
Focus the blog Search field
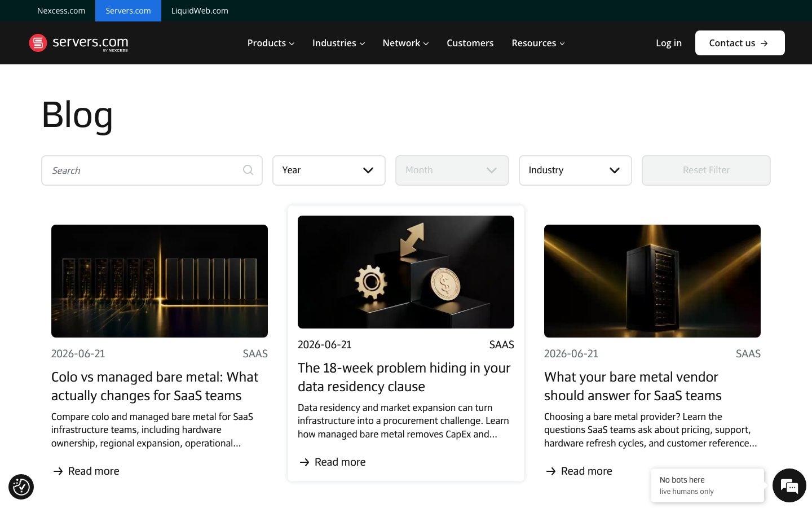[x=152, y=170]
